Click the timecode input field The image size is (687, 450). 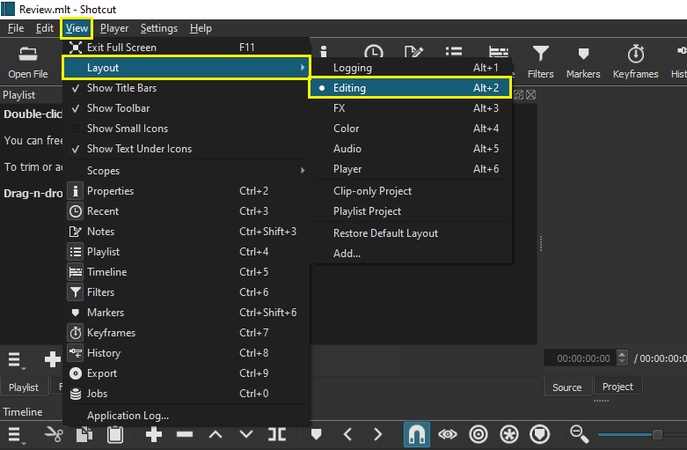[581, 358]
